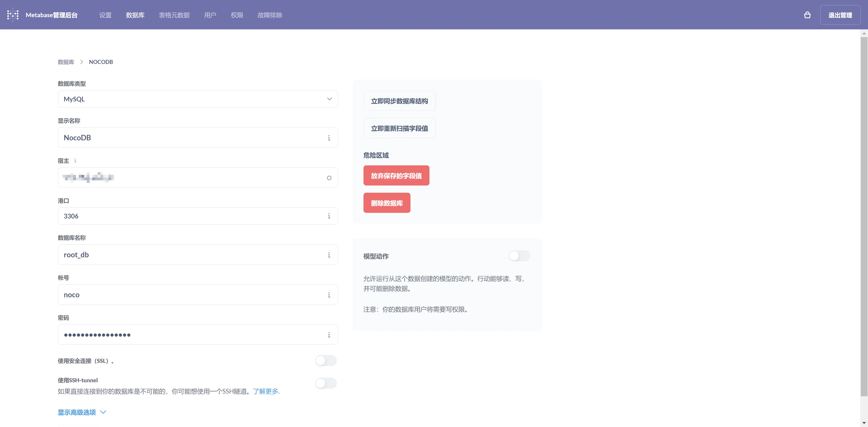868x427 pixels.
Task: Focus the root_db database name input
Action: (x=198, y=255)
